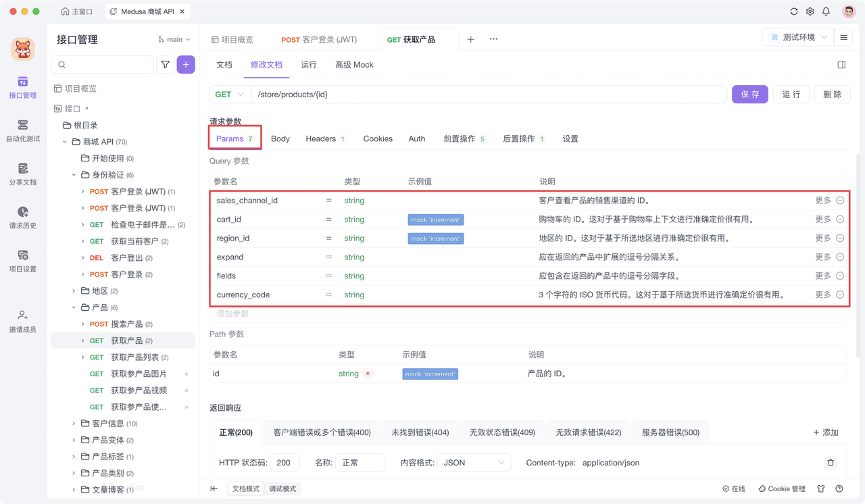Toggle required marker on fields parameter
This screenshot has height=504, width=865.
click(x=329, y=276)
